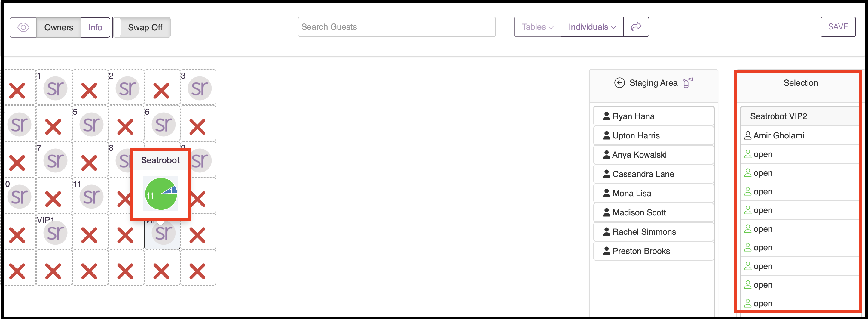This screenshot has width=868, height=319.
Task: Click the selected VIP2 table icon
Action: click(164, 233)
